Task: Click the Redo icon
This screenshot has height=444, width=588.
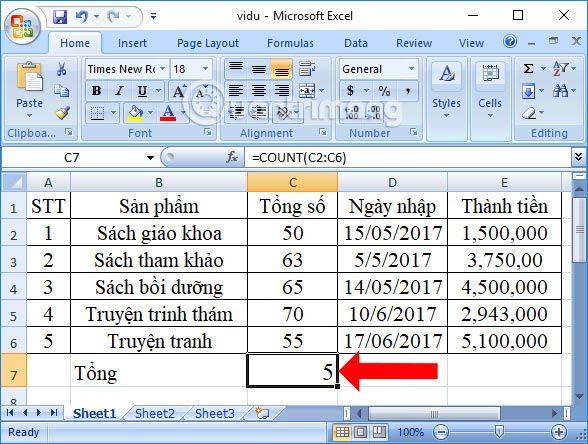Action: 113,16
